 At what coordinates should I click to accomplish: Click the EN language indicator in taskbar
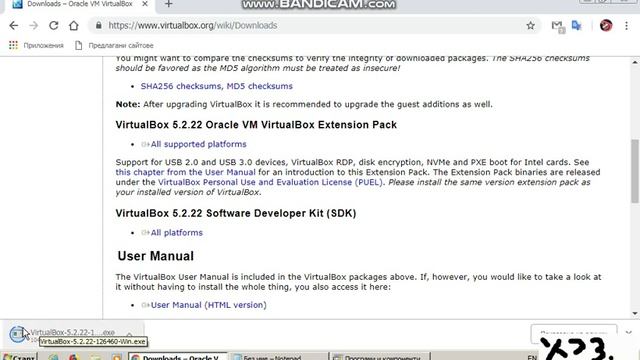532,357
